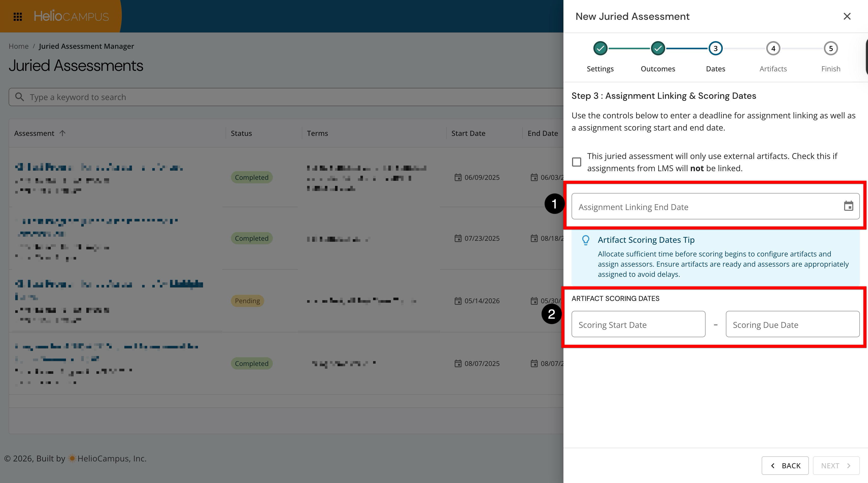Image resolution: width=868 pixels, height=483 pixels.
Task: Click the Juried Assessment Manager breadcrumb
Action: [x=86, y=46]
